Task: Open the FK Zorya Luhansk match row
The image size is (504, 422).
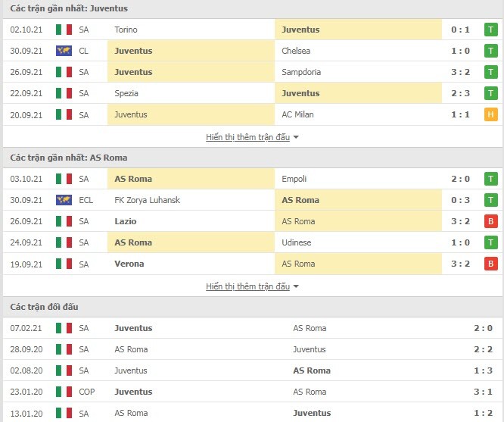Action: click(252, 200)
